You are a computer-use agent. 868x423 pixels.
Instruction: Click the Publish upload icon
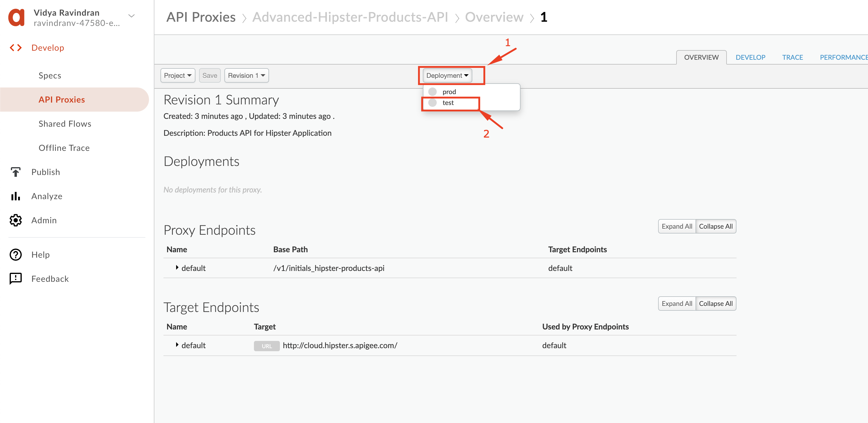pyautogui.click(x=15, y=172)
